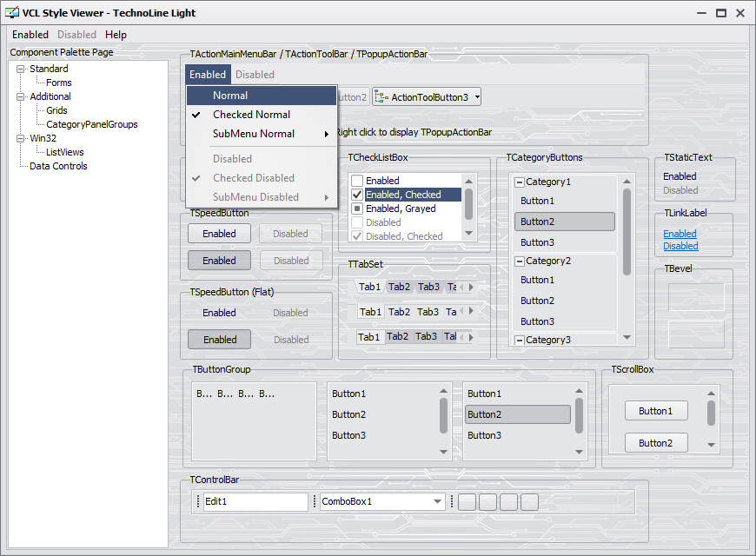Collapse the Additional tree node
756x556 pixels.
tap(20, 97)
